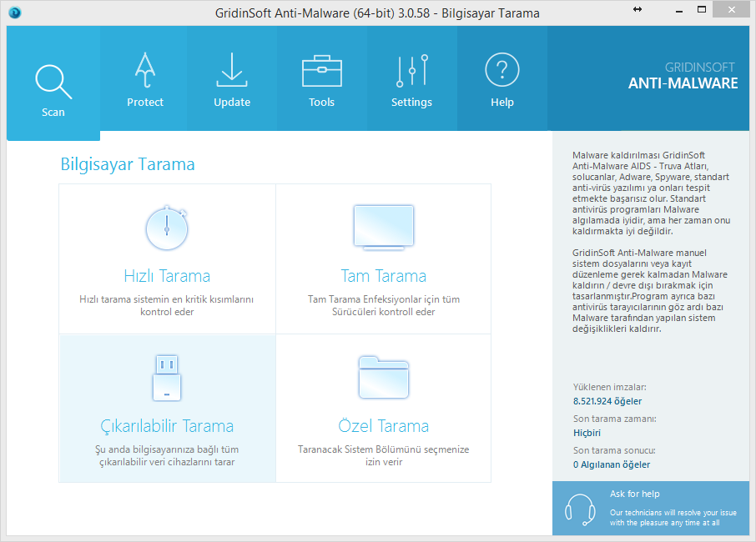Open the Help question mark icon
Viewport: 756px width, 542px height.
click(501, 70)
